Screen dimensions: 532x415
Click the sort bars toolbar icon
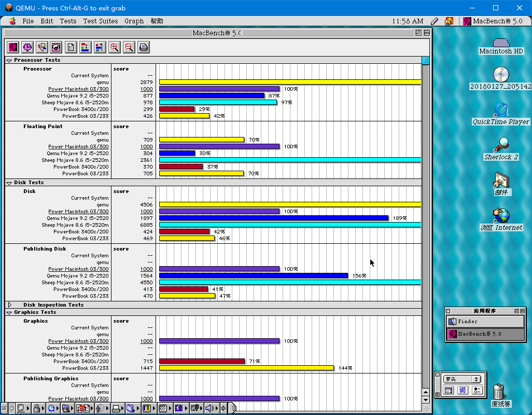pyautogui.click(x=85, y=47)
